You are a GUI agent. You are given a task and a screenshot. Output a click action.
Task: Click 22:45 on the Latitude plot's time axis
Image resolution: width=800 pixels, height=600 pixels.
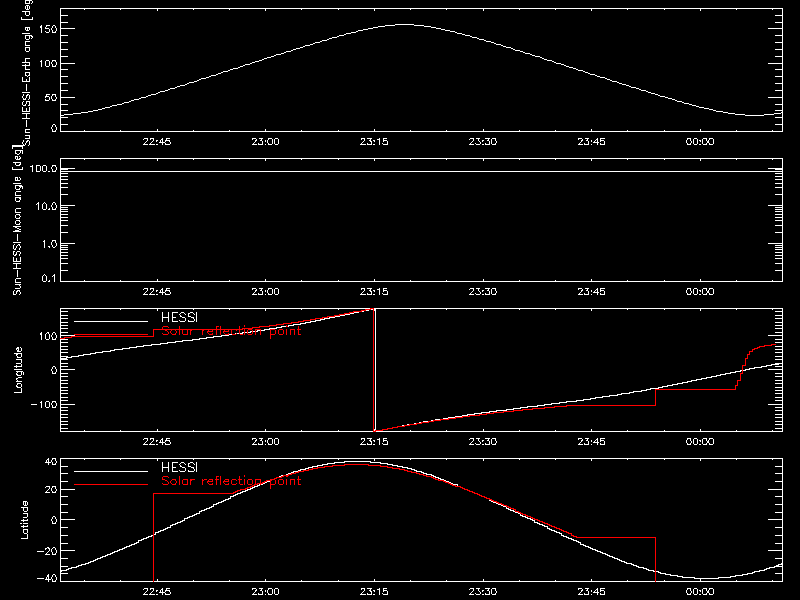(x=157, y=591)
